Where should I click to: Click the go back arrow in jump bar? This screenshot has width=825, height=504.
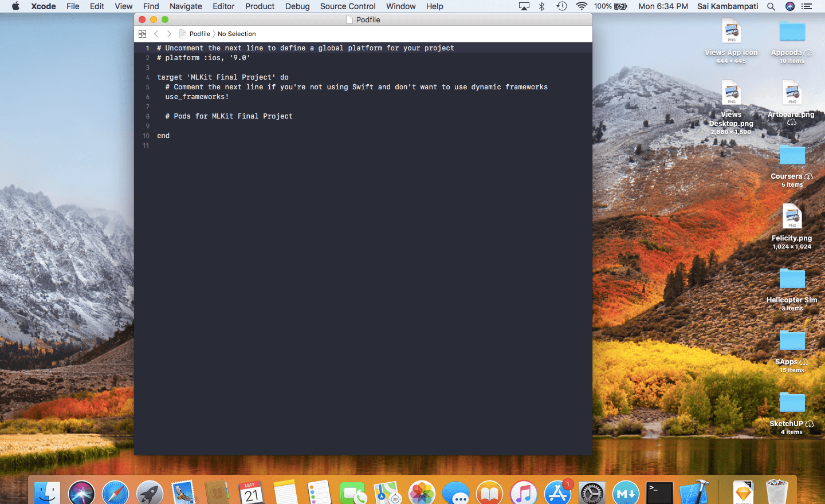[156, 34]
